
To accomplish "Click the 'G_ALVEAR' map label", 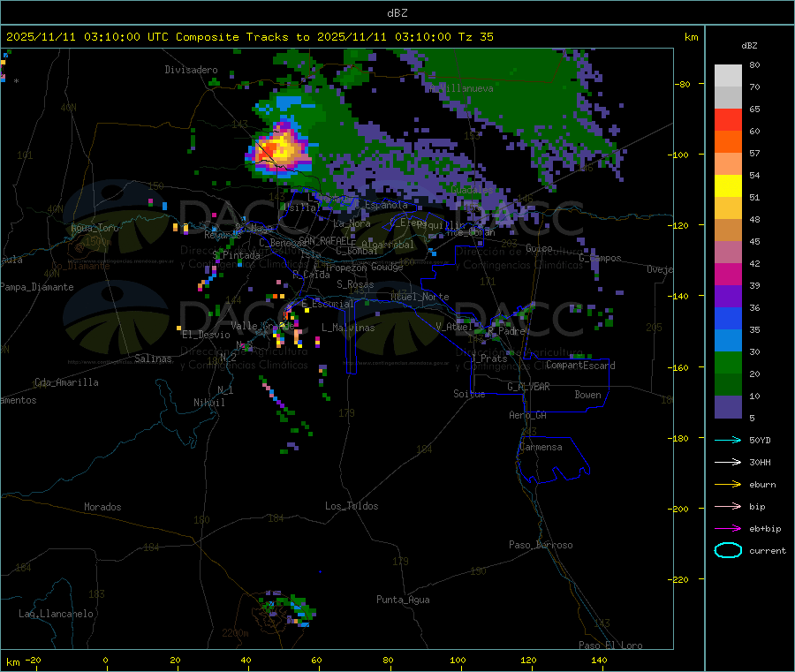I will click(x=528, y=387).
